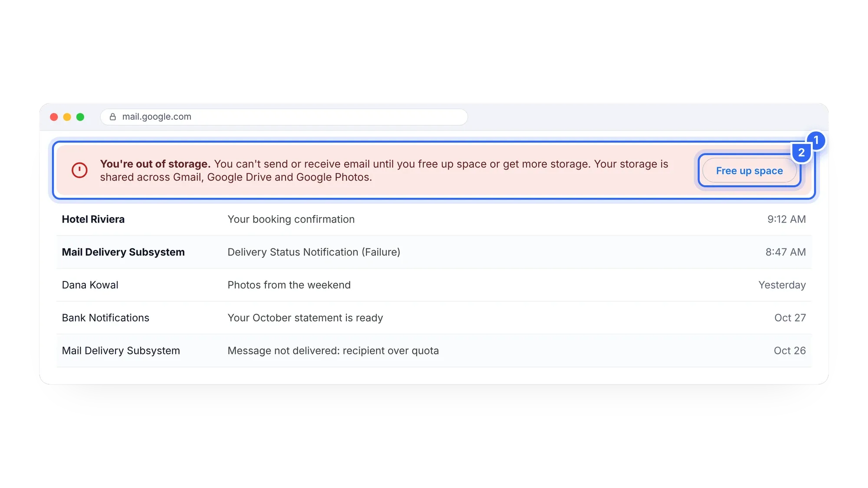This screenshot has width=868, height=488.
Task: Select the Yesterday date label
Action: pyautogui.click(x=782, y=285)
